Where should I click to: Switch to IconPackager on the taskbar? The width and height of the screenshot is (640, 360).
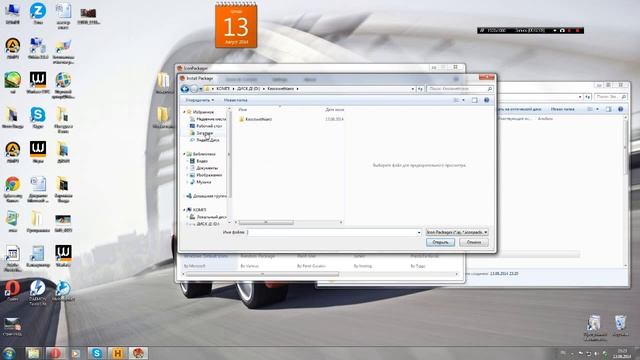138,353
